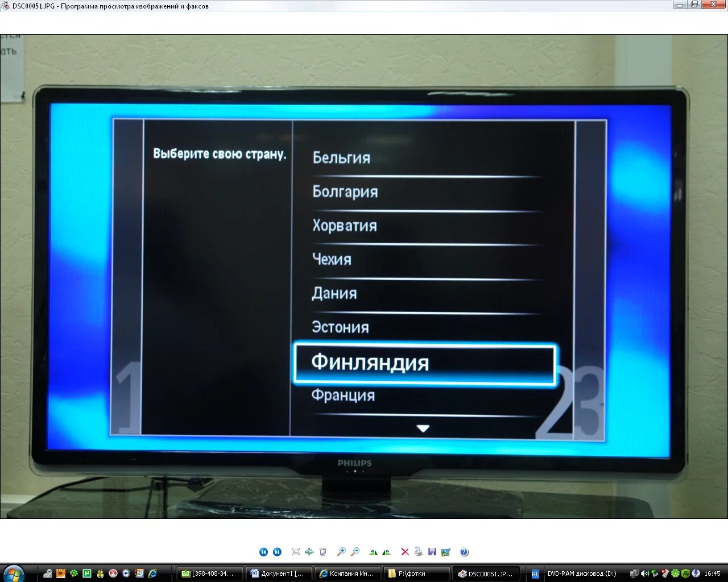
Task: Delete image with red X icon
Action: [405, 552]
